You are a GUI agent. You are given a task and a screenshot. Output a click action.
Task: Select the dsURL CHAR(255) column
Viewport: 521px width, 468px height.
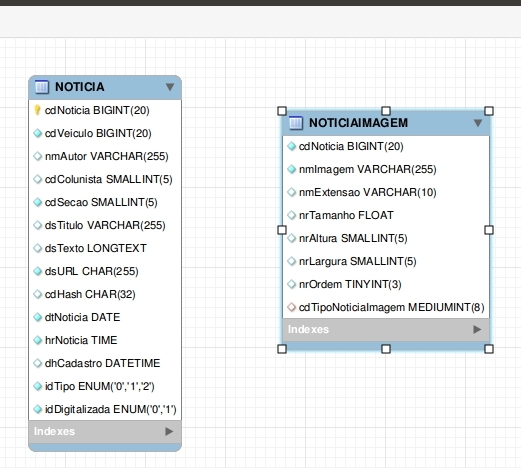click(105, 271)
